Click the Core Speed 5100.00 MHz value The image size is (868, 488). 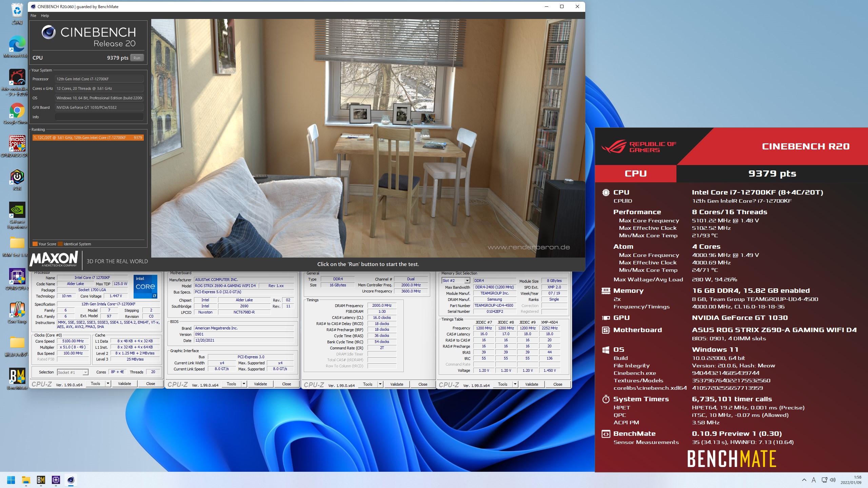(73, 341)
